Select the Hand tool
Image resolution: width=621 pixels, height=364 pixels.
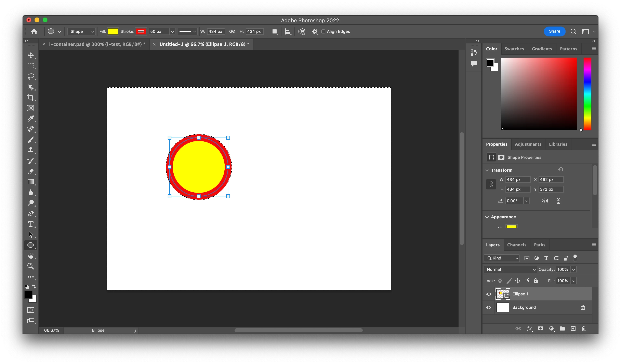pos(31,256)
